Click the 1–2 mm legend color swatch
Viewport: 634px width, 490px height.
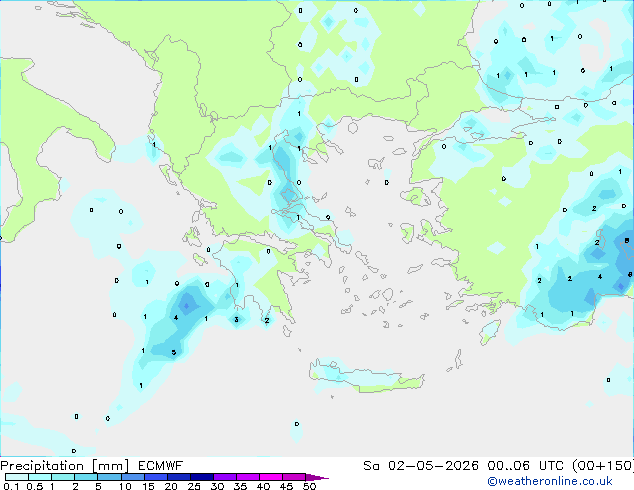point(63,477)
